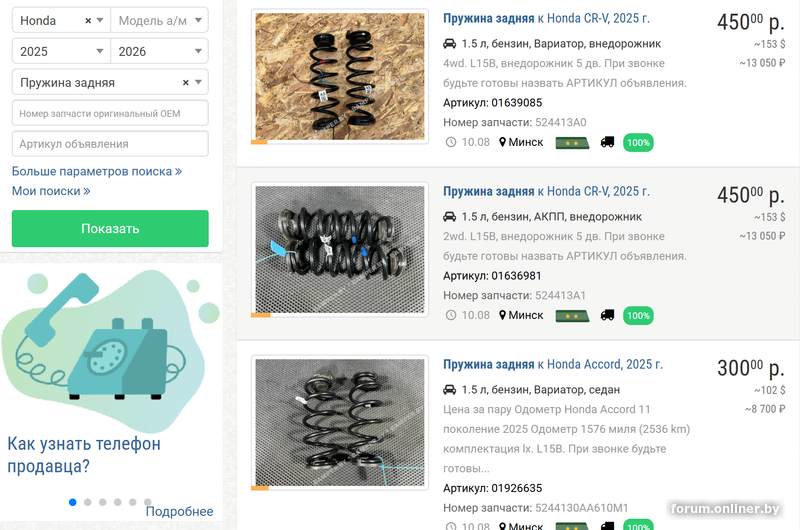Focus the Артикул объявления field
800x530 pixels.
pyautogui.click(x=110, y=144)
